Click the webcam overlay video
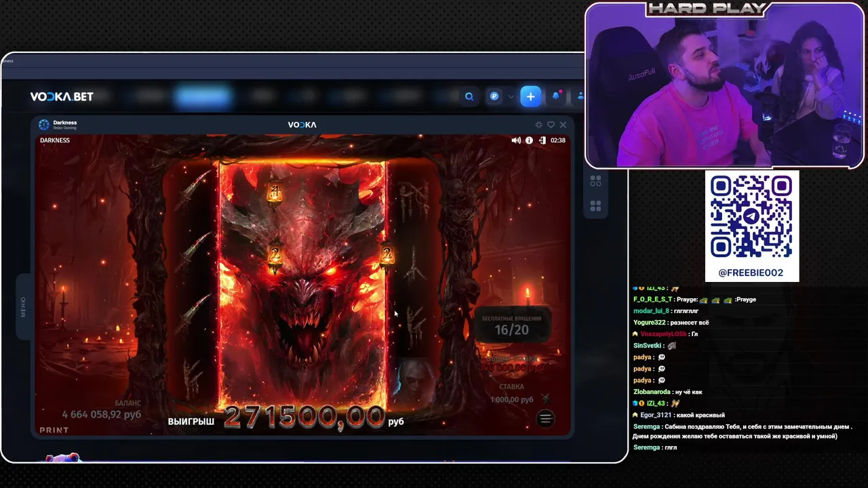The width and height of the screenshot is (868, 488). pos(724,85)
